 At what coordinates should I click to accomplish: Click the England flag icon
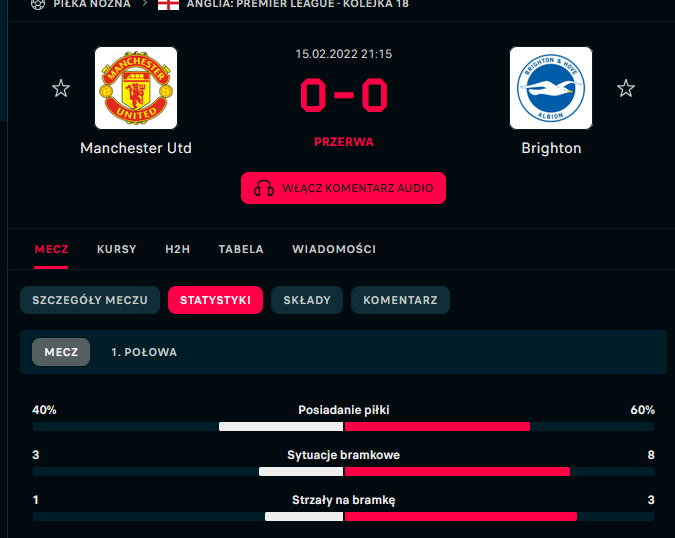(x=168, y=4)
